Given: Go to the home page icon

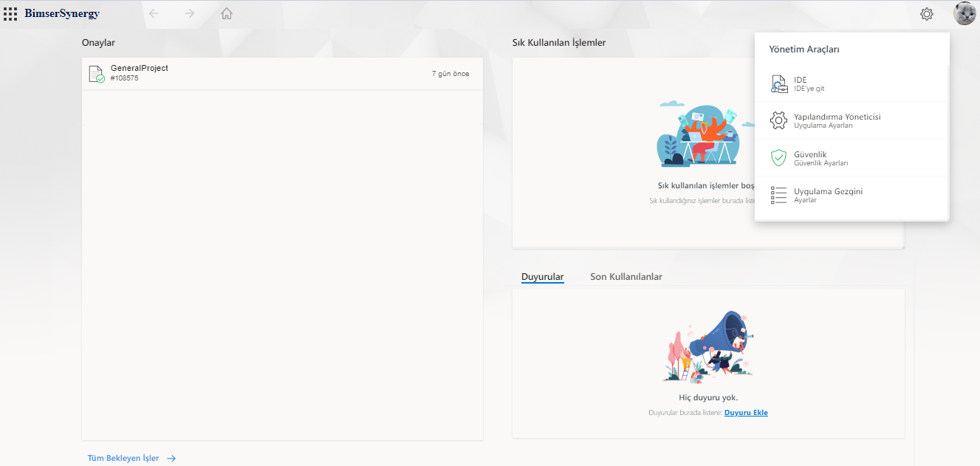Looking at the screenshot, I should (x=227, y=13).
